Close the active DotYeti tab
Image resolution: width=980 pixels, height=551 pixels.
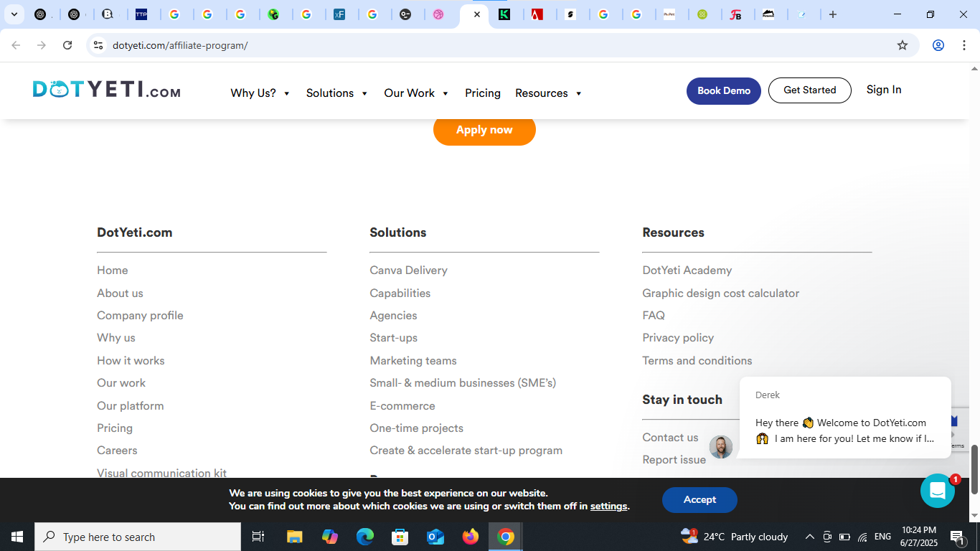(x=477, y=14)
